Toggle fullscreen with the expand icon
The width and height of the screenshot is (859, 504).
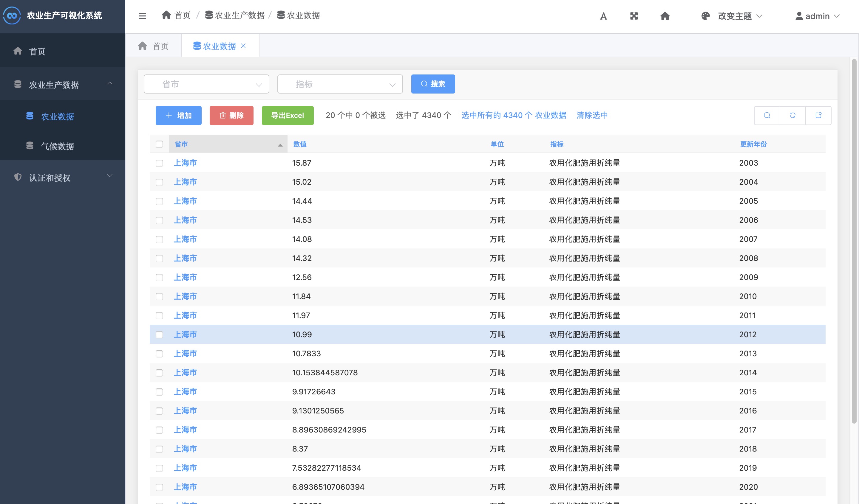coord(634,16)
